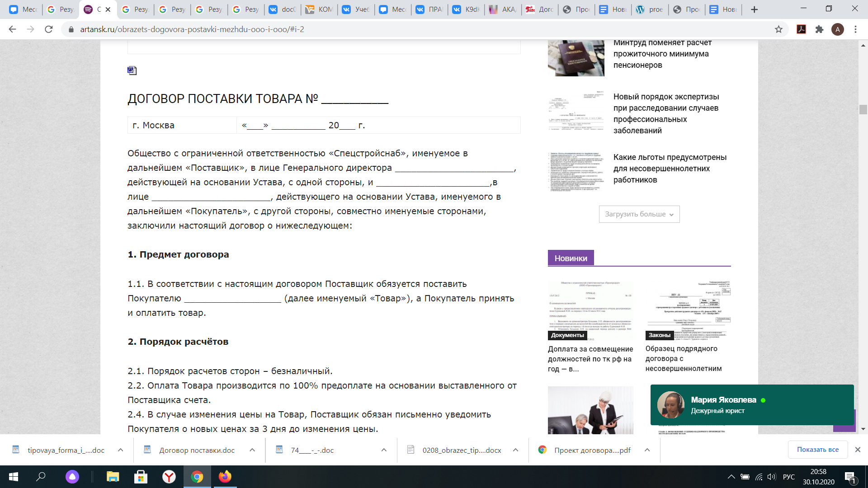Open article Какие льготы предусмотрены для несовершеннолетних
Image resolution: width=868 pixels, height=488 pixels.
[670, 169]
